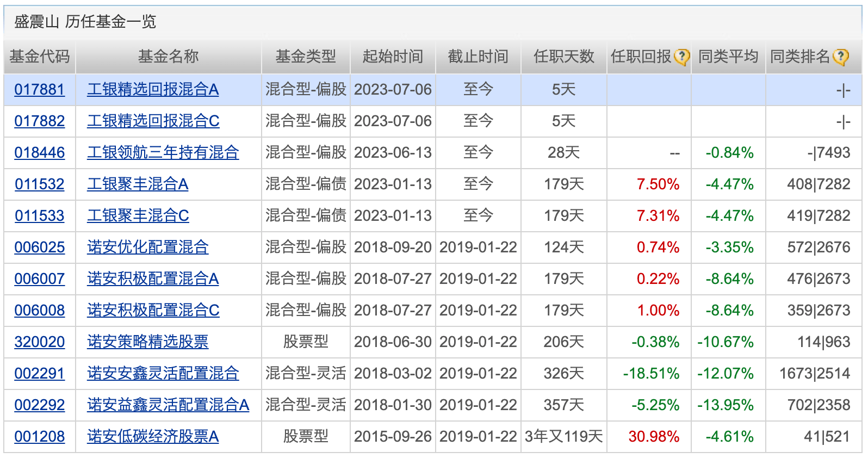Open the 工银精选回报混合C fund link
868x458 pixels.
click(153, 121)
